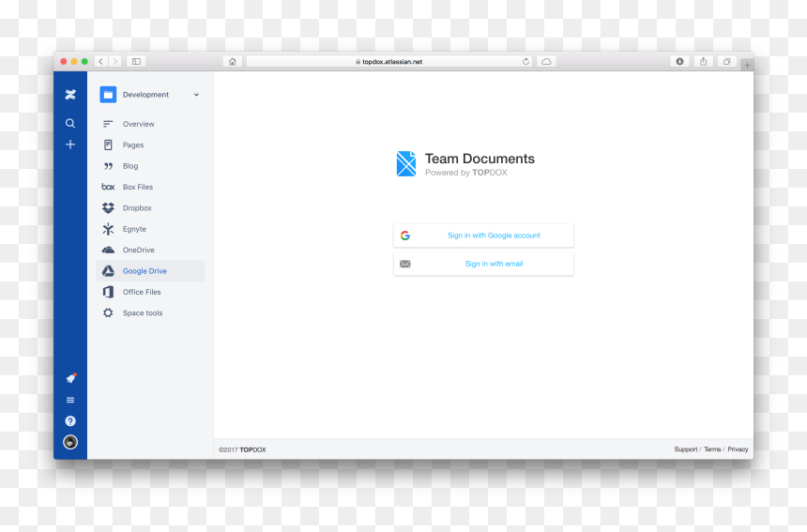Open the Terms footer link
807x532 pixels.
pyautogui.click(x=712, y=449)
